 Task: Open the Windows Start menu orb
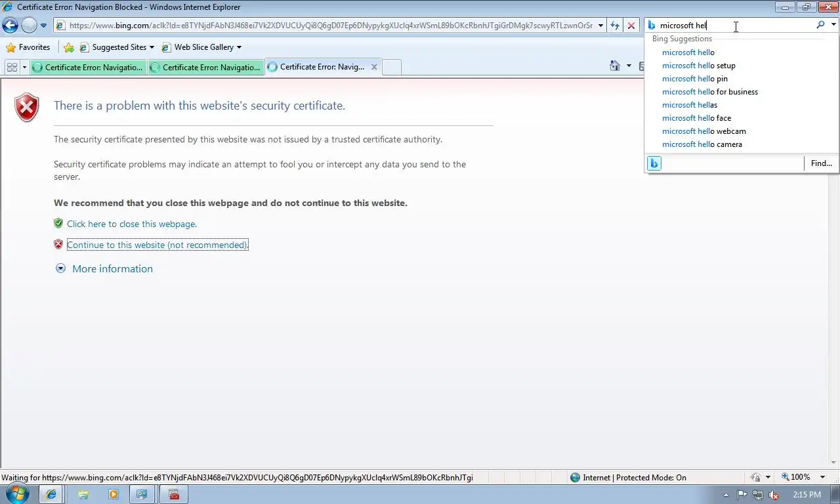pyautogui.click(x=17, y=494)
